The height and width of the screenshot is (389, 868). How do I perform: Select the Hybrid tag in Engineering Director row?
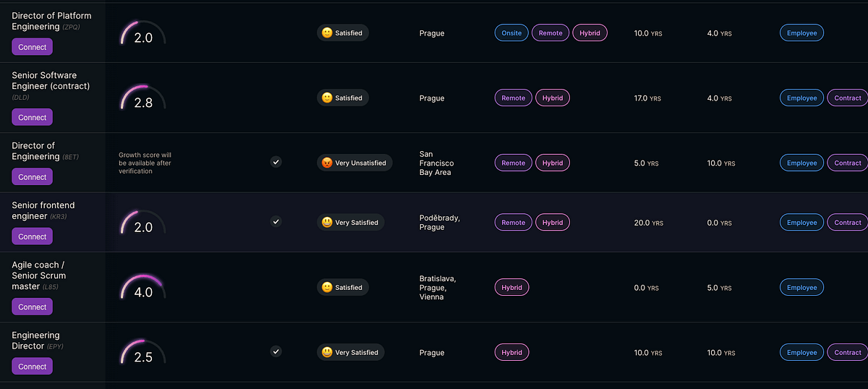511,352
